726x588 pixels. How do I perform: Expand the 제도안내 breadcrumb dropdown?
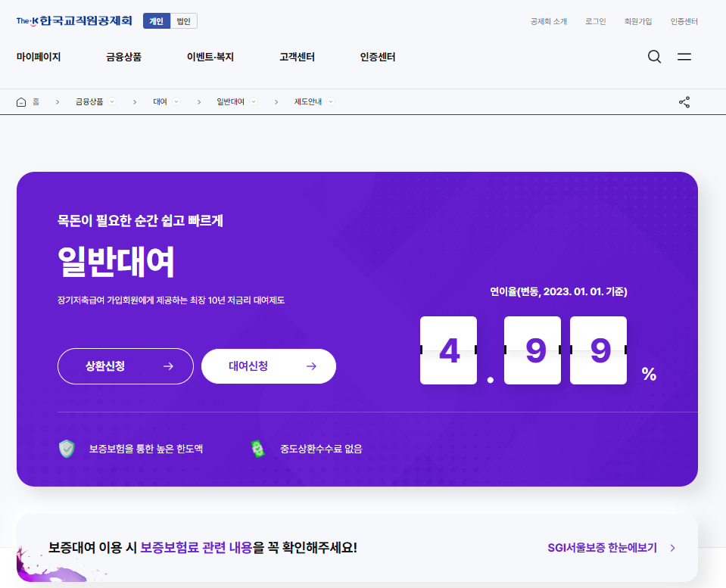point(331,101)
